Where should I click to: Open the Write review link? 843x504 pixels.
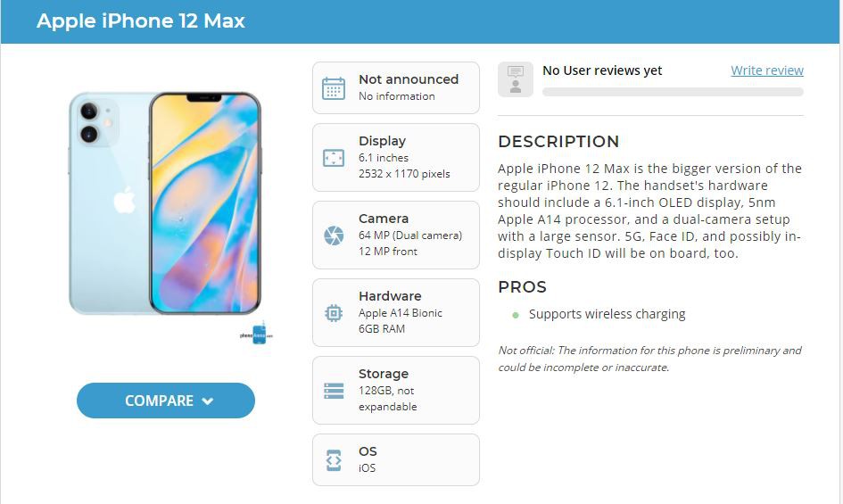pos(766,70)
